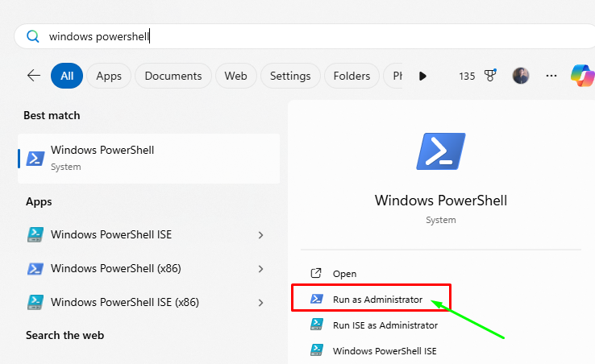Click the Windows PowerShell ISE app icon
The image size is (595, 364).
(x=35, y=234)
